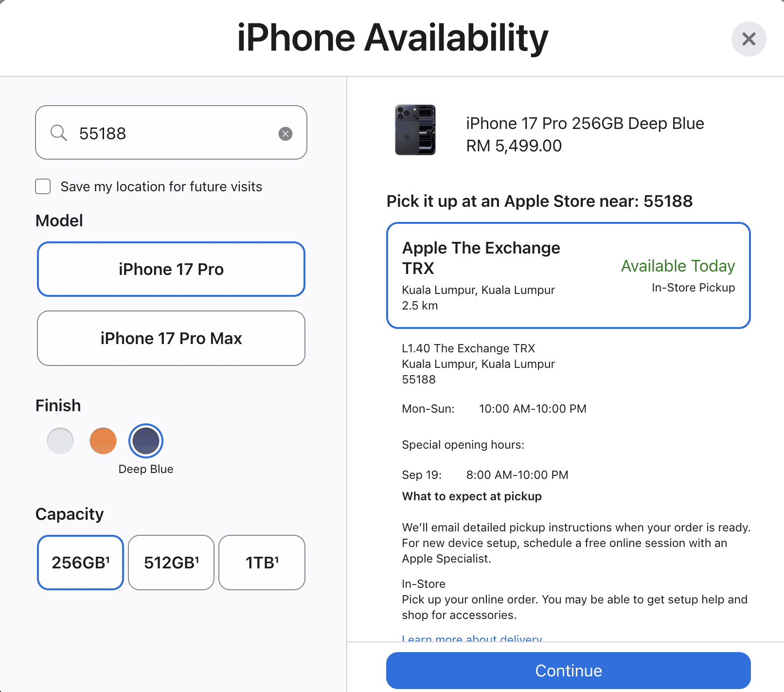Viewport: 784px width, 692px height.
Task: Click the search magnifier icon
Action: [x=59, y=133]
